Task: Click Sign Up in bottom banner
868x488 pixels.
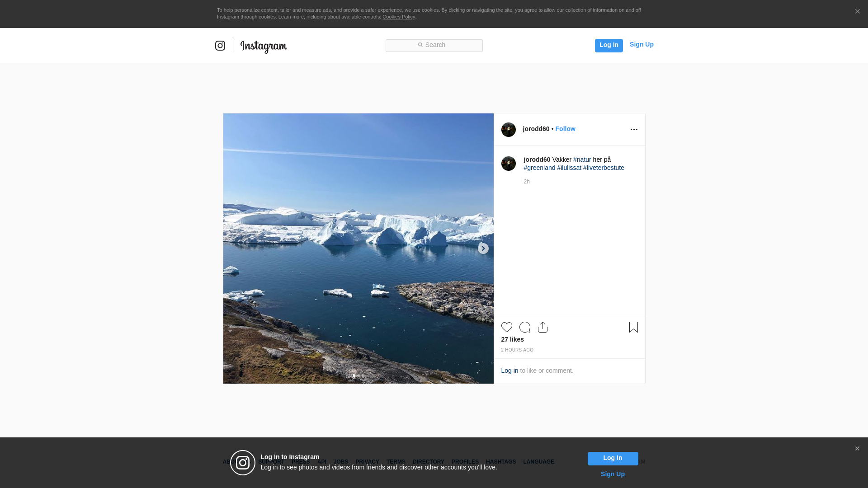Action: click(612, 474)
